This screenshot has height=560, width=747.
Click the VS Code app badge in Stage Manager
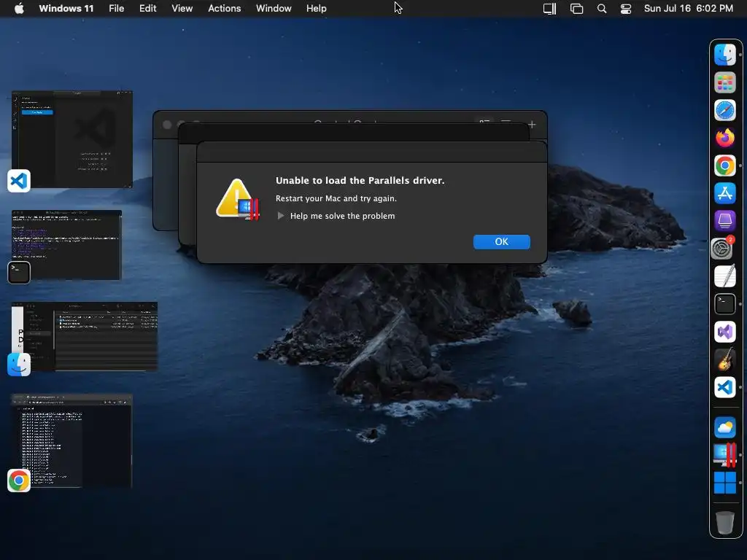(18, 181)
